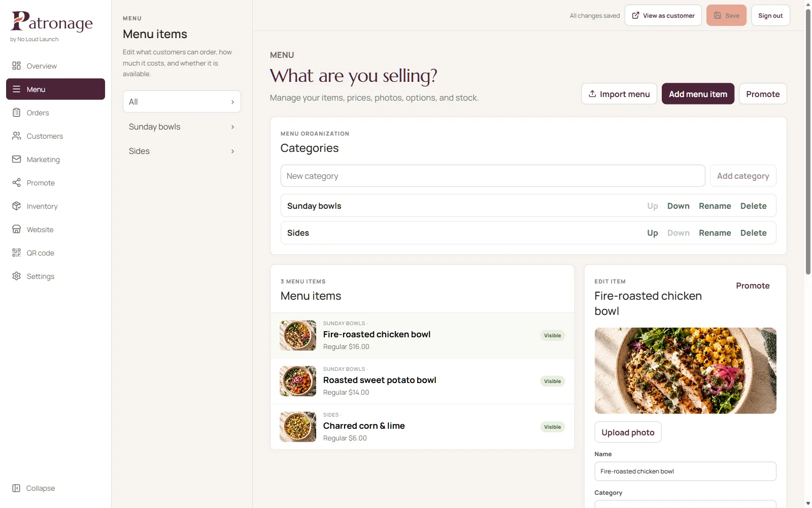The width and height of the screenshot is (812, 508).
Task: Click the Roasted sweet potato bowl thumbnail
Action: point(298,381)
